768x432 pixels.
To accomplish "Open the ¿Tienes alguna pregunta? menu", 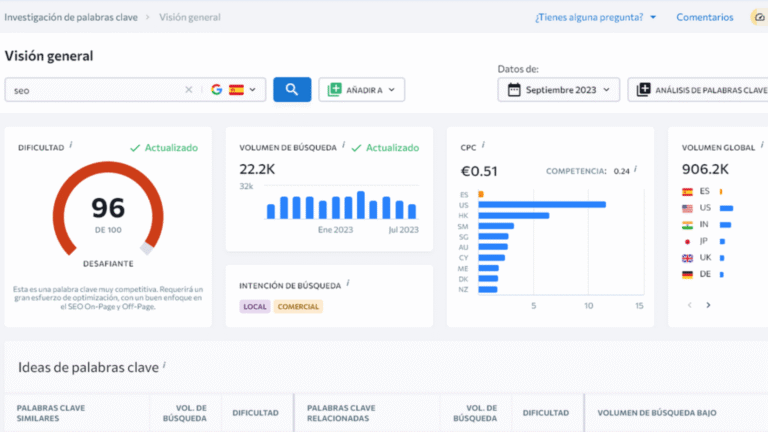I will [x=595, y=17].
